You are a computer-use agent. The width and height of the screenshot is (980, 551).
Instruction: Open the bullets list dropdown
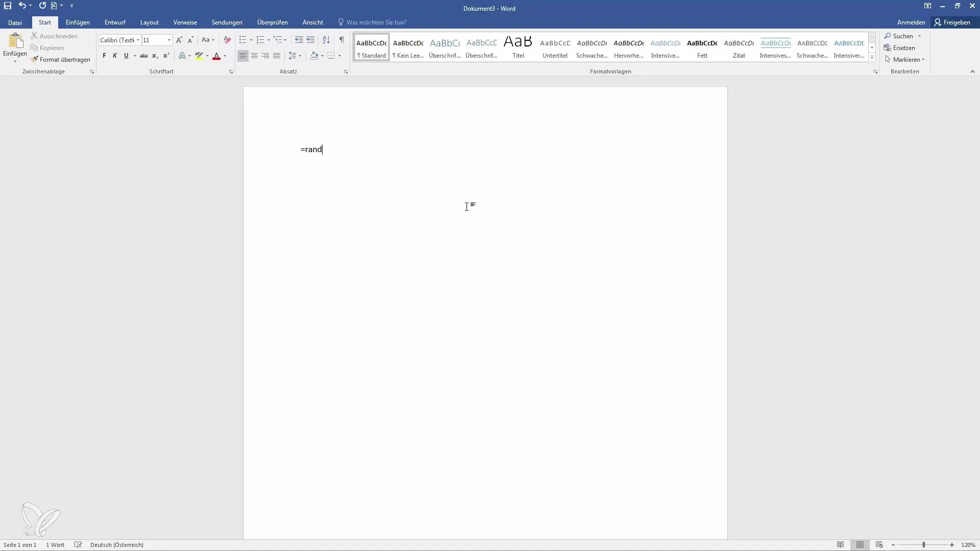pyautogui.click(x=251, y=40)
